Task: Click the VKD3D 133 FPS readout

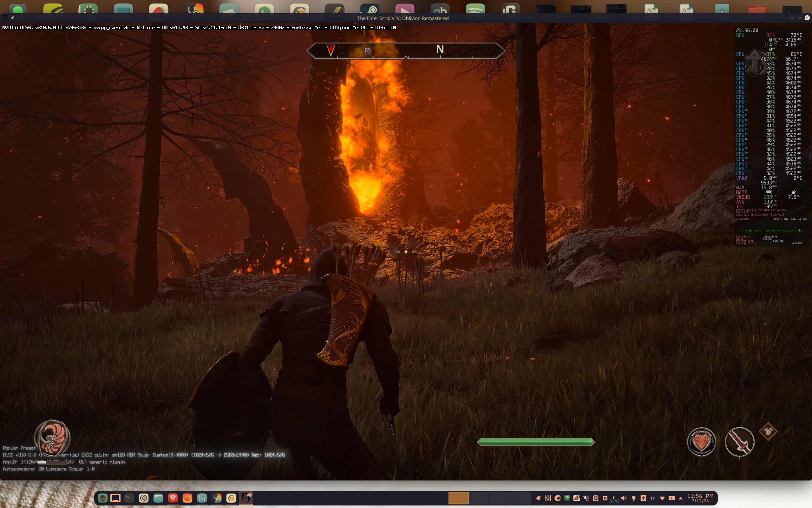Action: click(756, 197)
